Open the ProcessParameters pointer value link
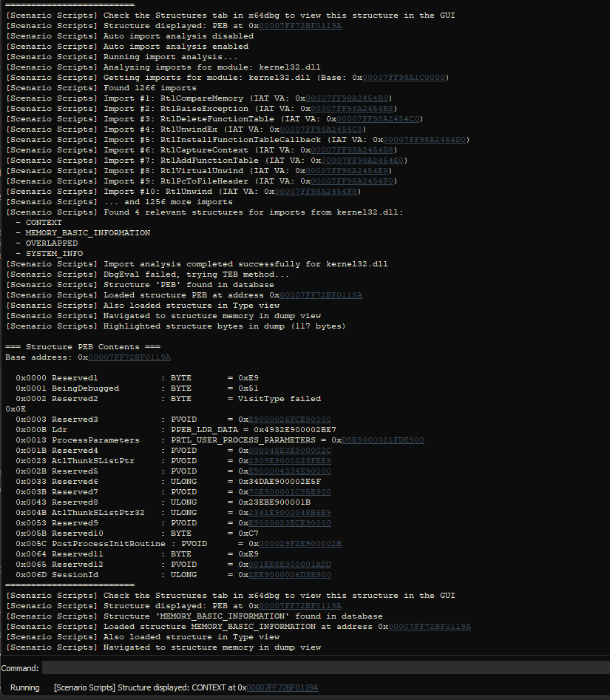 tap(382, 440)
